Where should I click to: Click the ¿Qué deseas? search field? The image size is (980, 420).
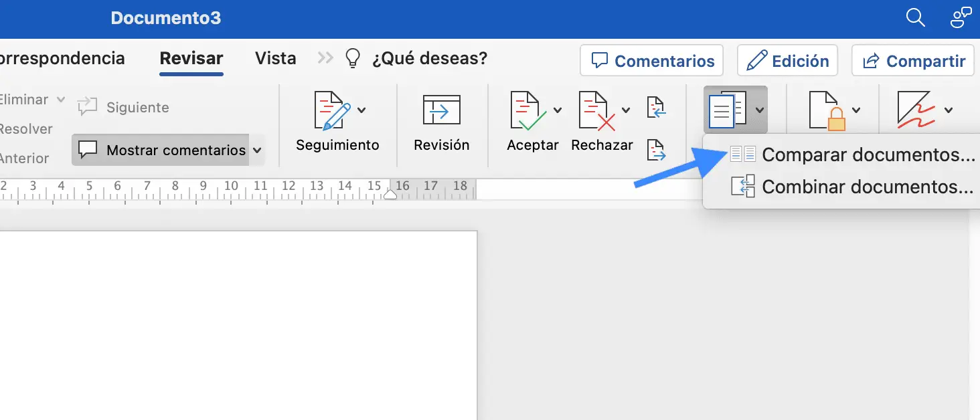pos(430,59)
